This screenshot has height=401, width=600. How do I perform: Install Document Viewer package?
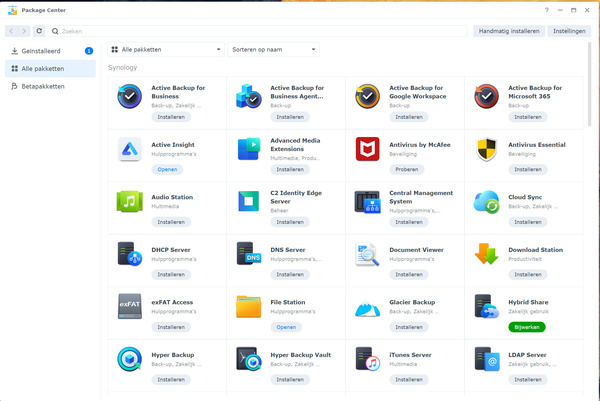pyautogui.click(x=409, y=274)
